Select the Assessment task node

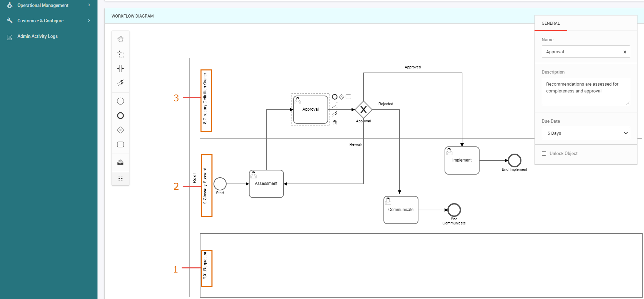[x=266, y=184]
